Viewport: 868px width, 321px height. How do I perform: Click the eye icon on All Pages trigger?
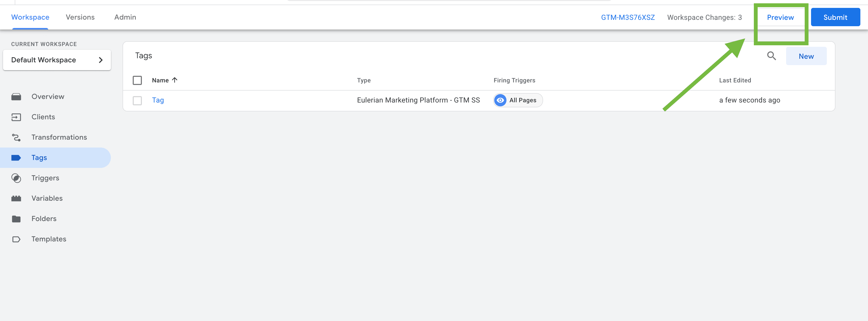(x=500, y=100)
